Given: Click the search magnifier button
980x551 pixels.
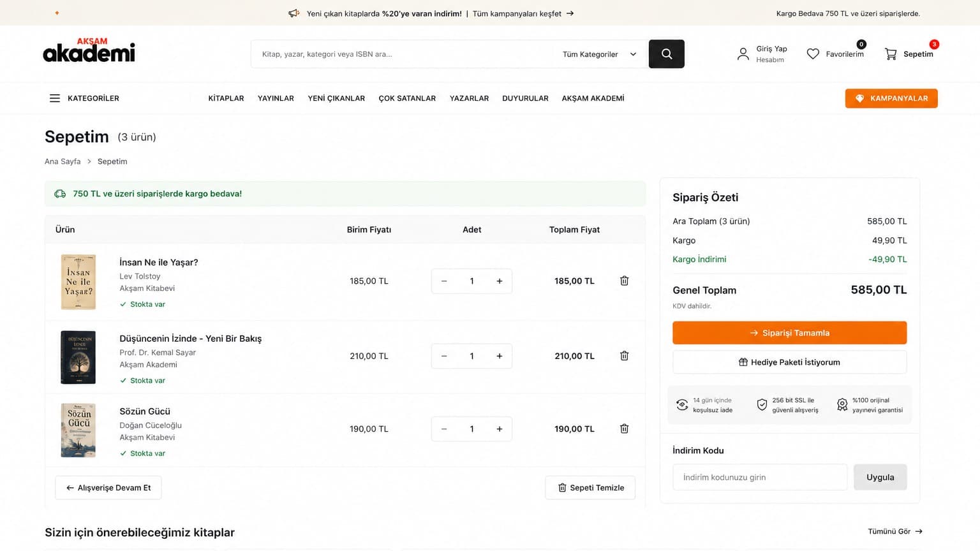Looking at the screenshot, I should [x=667, y=54].
